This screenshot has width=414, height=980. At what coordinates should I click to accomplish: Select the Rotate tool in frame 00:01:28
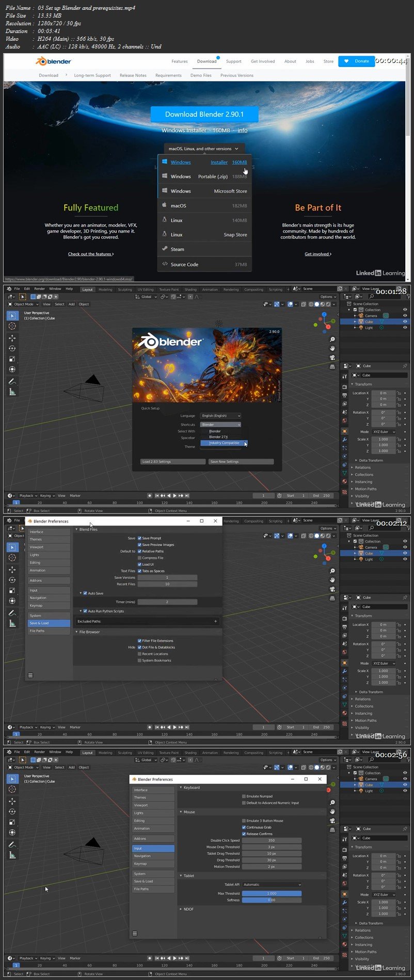pyautogui.click(x=12, y=349)
